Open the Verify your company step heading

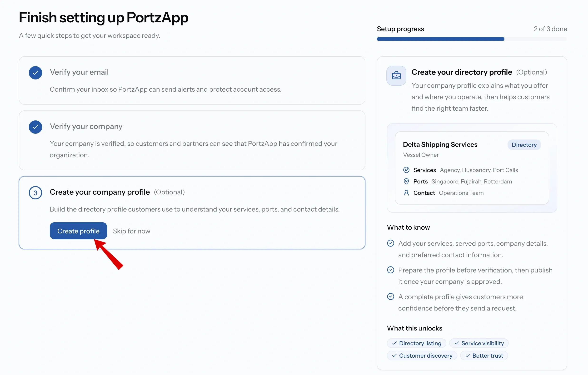click(86, 126)
